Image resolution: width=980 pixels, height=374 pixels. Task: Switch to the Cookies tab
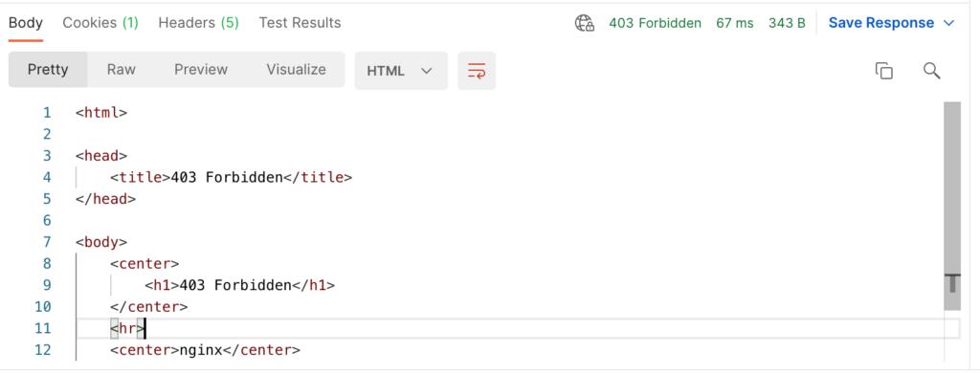click(x=100, y=23)
